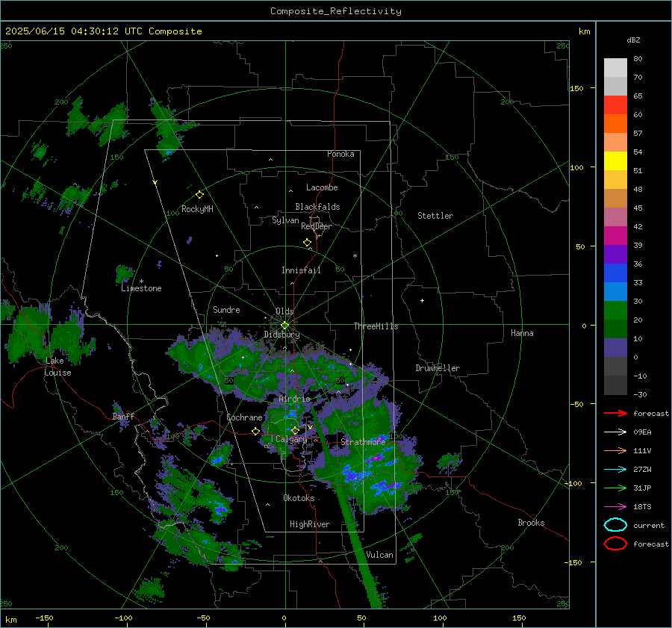Image resolution: width=672 pixels, height=628 pixels.
Task: Select the 33 dBZ blue color swatch
Action: click(615, 273)
